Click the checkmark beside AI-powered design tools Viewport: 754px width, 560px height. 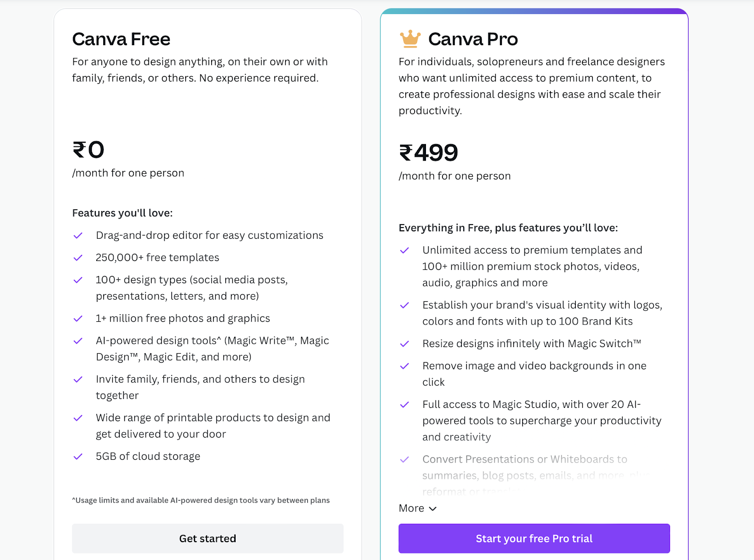[78, 341]
